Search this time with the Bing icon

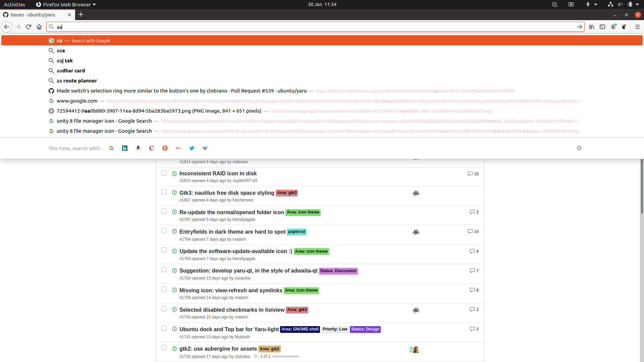pos(124,148)
